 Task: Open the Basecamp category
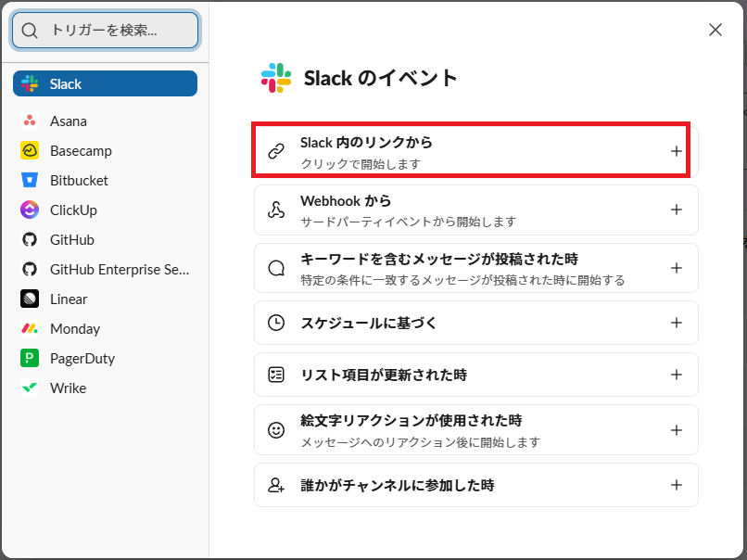click(x=106, y=150)
